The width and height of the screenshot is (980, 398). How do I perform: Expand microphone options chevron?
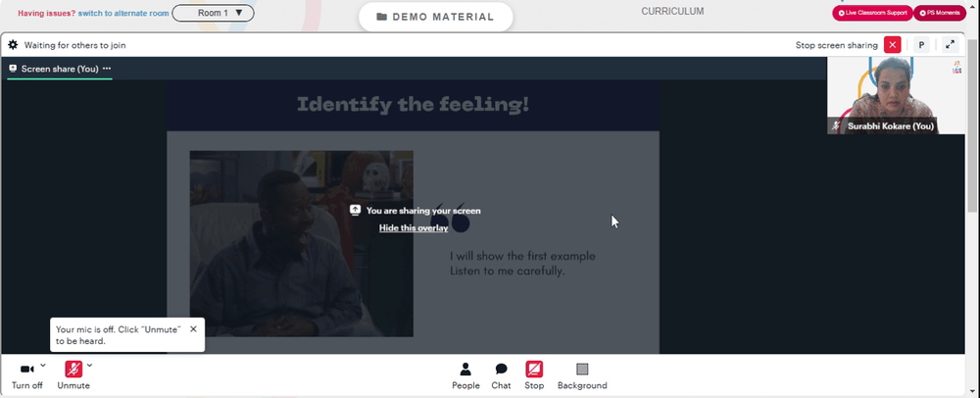tap(89, 365)
